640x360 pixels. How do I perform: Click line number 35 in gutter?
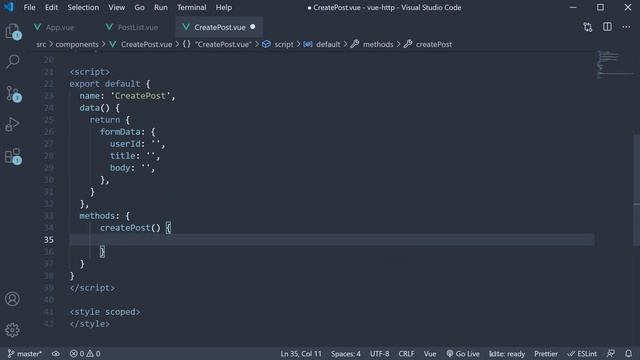click(x=49, y=240)
